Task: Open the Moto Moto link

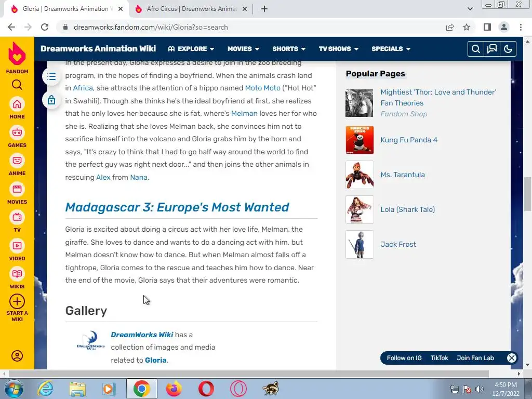Action: coord(262,88)
